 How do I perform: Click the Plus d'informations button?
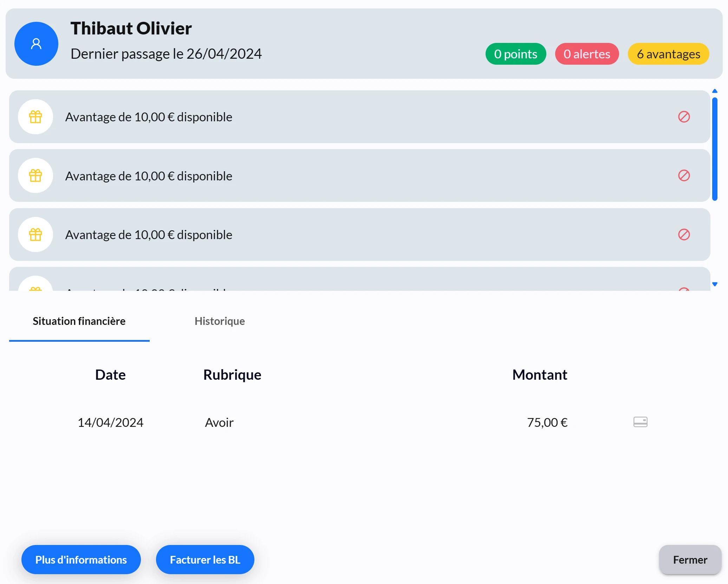tap(81, 559)
